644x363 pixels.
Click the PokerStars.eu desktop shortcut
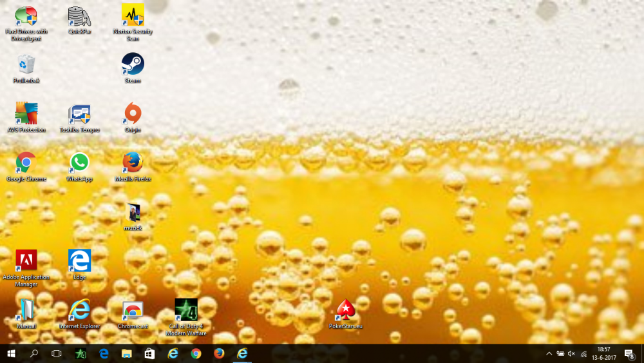(346, 311)
